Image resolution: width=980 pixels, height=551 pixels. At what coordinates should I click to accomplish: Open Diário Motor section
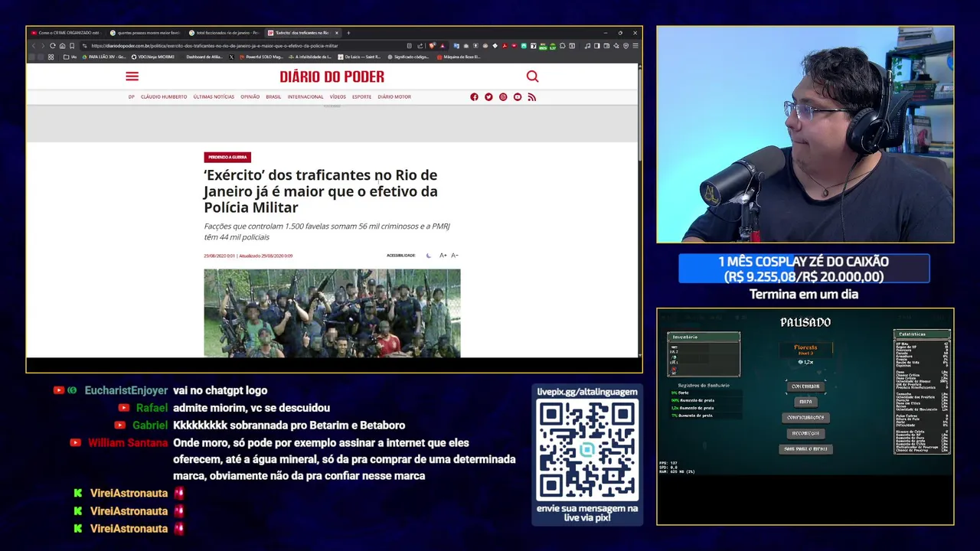[x=394, y=97]
